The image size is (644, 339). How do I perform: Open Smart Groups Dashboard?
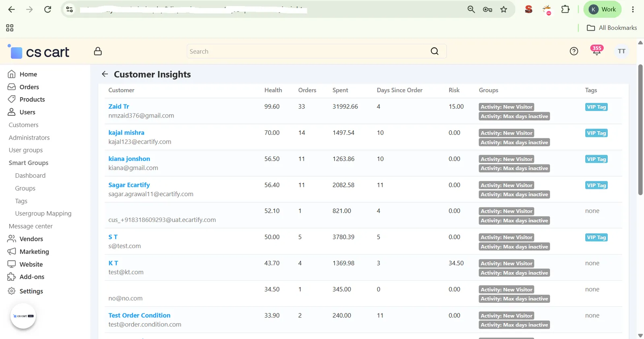pos(30,176)
